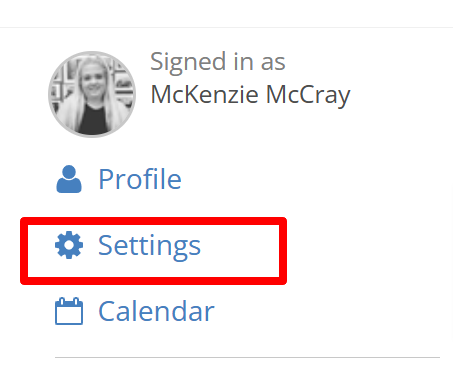Click the blue user avatar glyph

(69, 179)
